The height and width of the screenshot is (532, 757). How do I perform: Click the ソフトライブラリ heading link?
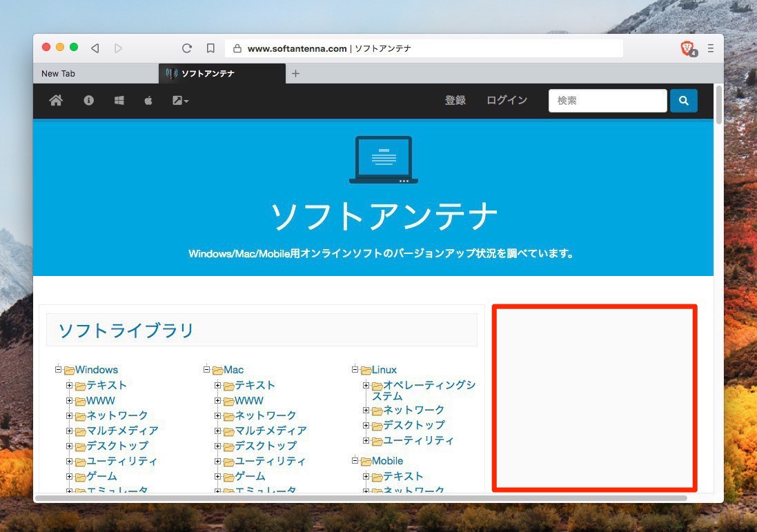point(126,331)
